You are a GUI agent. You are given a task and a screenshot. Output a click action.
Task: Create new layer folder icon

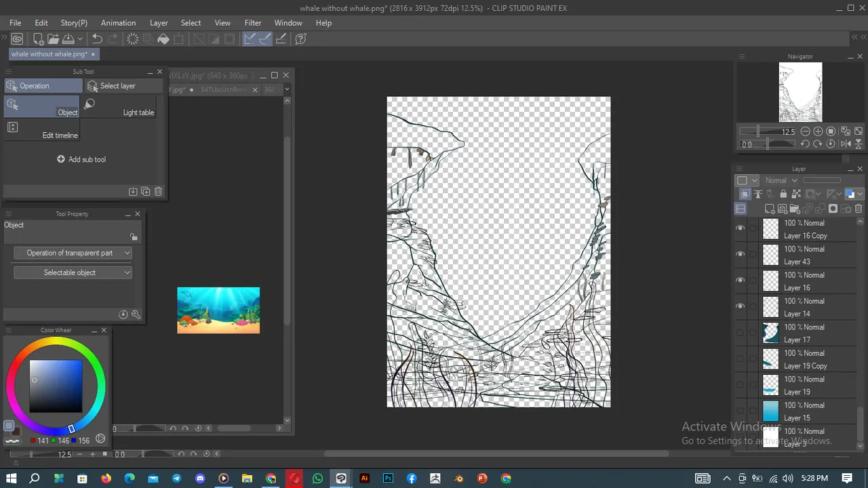pyautogui.click(x=795, y=209)
